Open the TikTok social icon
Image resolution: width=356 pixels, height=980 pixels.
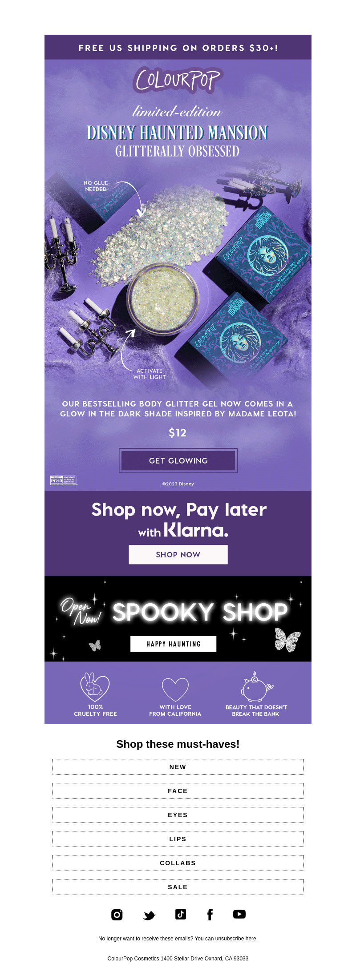(181, 914)
